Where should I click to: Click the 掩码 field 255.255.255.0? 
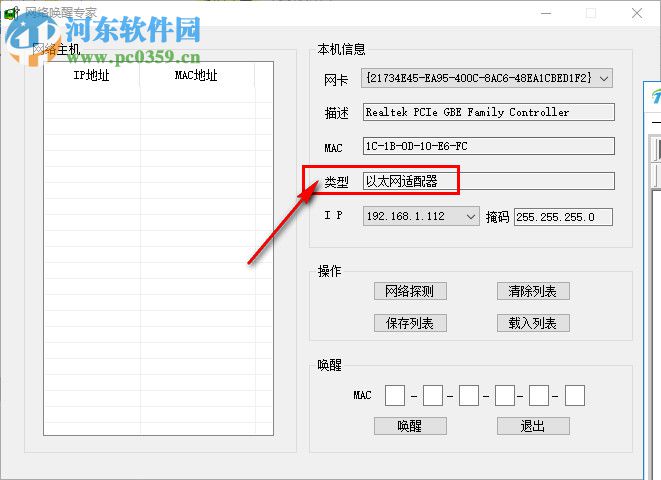[563, 217]
